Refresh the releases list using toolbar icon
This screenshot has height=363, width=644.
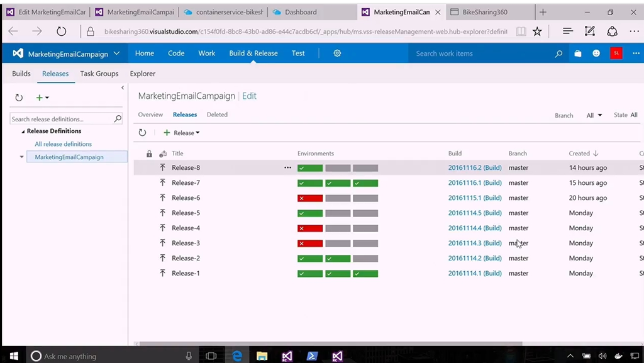(142, 133)
